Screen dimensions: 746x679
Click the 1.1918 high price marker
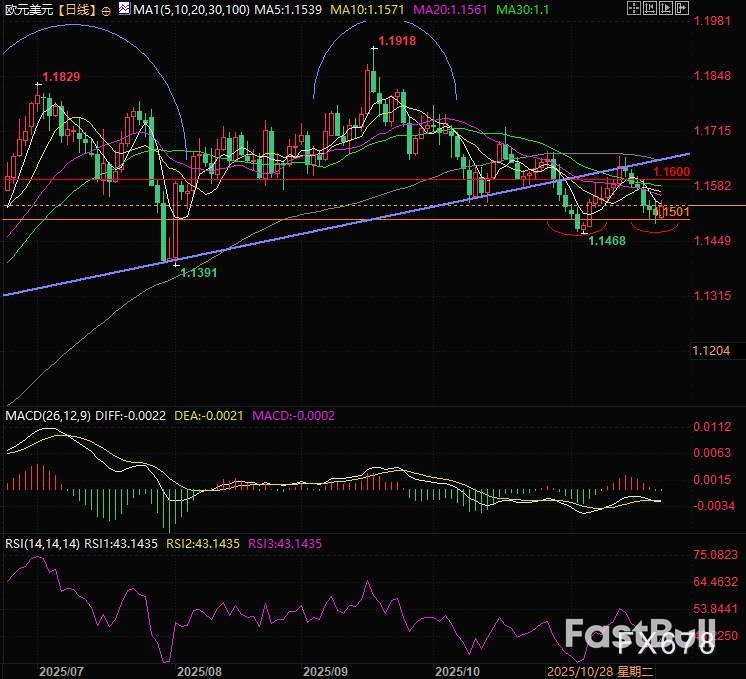pos(393,45)
